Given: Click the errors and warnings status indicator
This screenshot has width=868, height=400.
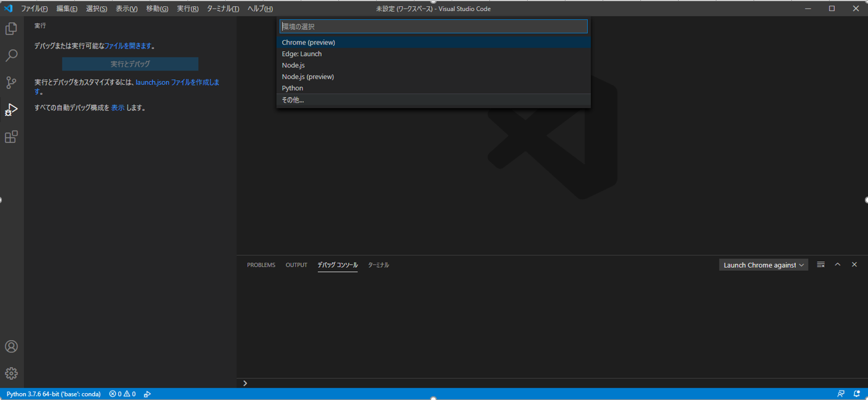Looking at the screenshot, I should [122, 394].
